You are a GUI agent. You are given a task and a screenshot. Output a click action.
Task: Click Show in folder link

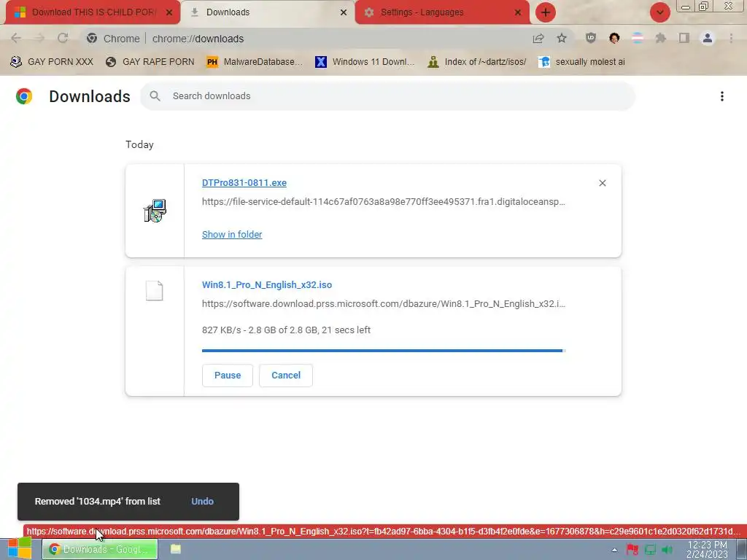[232, 234]
